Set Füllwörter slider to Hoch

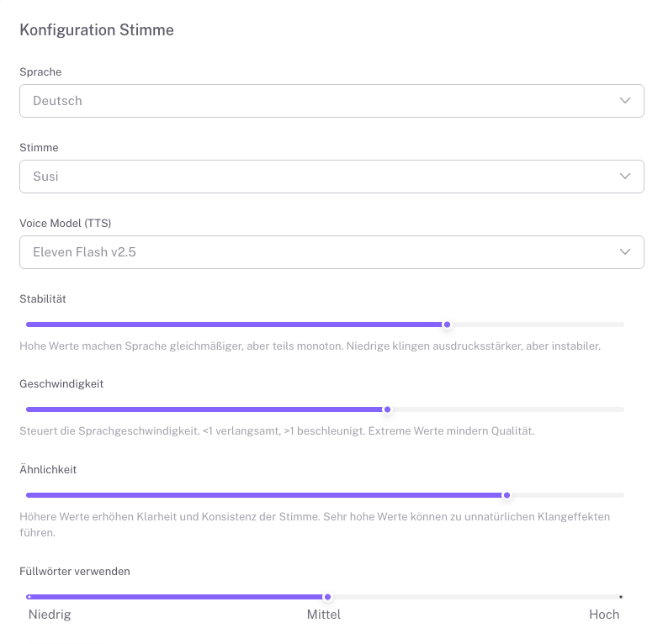tap(620, 597)
